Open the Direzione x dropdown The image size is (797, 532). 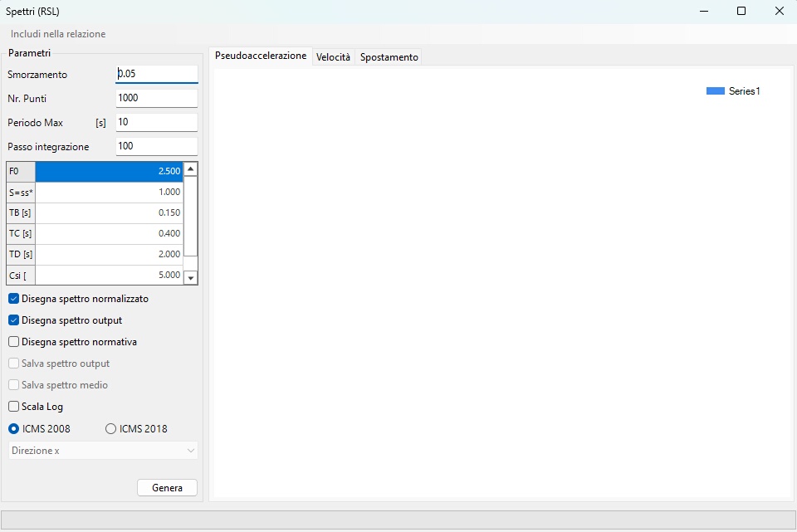(103, 451)
